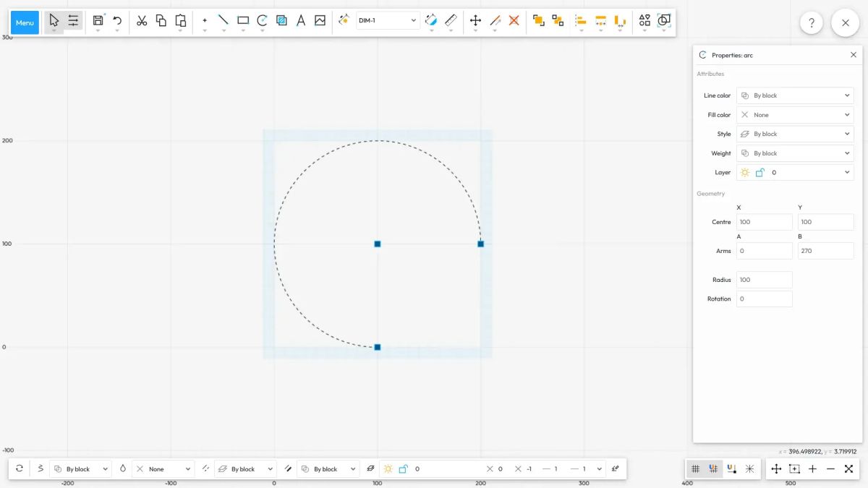This screenshot has height=488, width=868.
Task: Open the Fill color None dropdown
Action: [795, 115]
